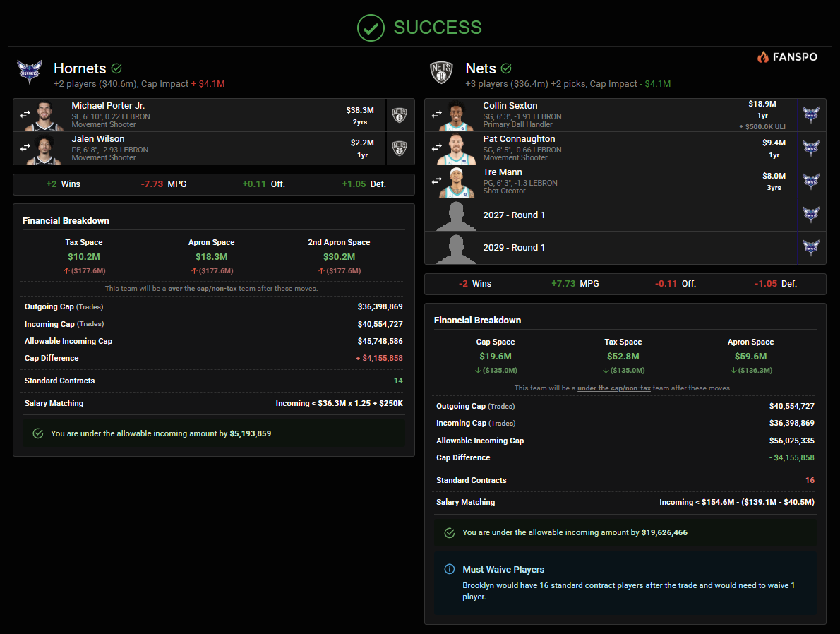Open Collin Sexton headshot

click(x=456, y=116)
